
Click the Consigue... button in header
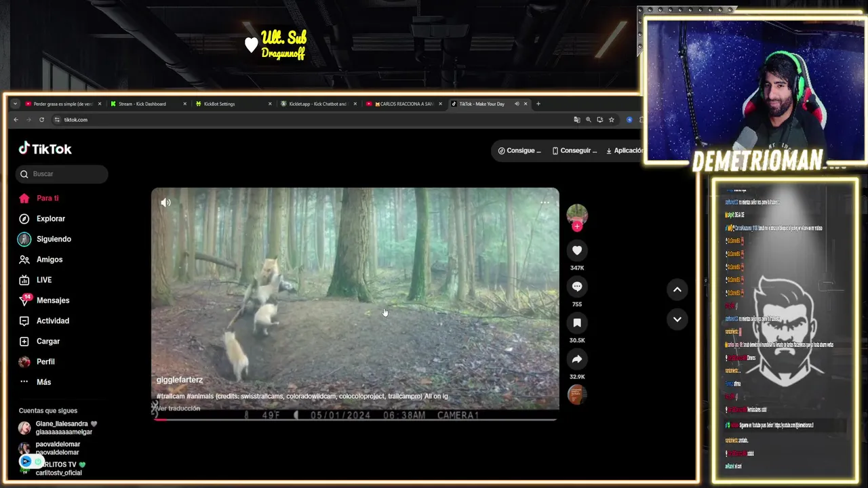(519, 150)
